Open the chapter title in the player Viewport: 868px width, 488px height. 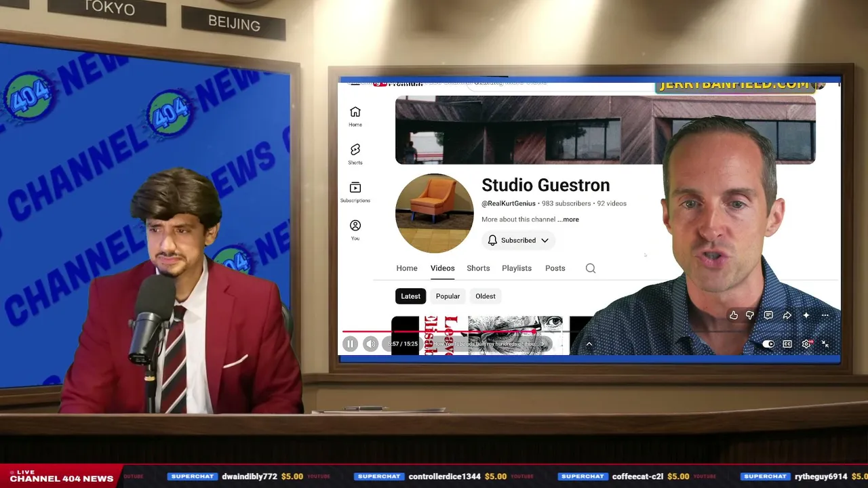tap(488, 344)
